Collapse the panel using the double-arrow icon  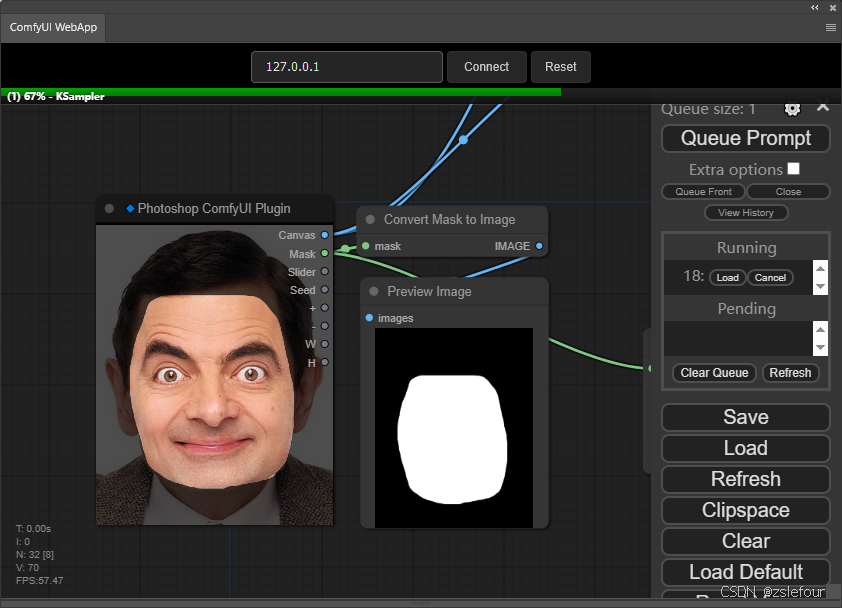click(815, 7)
